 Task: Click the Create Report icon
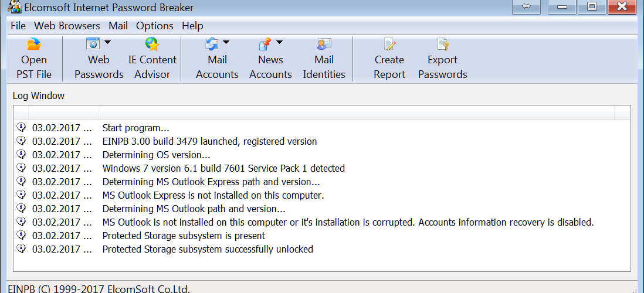(389, 43)
